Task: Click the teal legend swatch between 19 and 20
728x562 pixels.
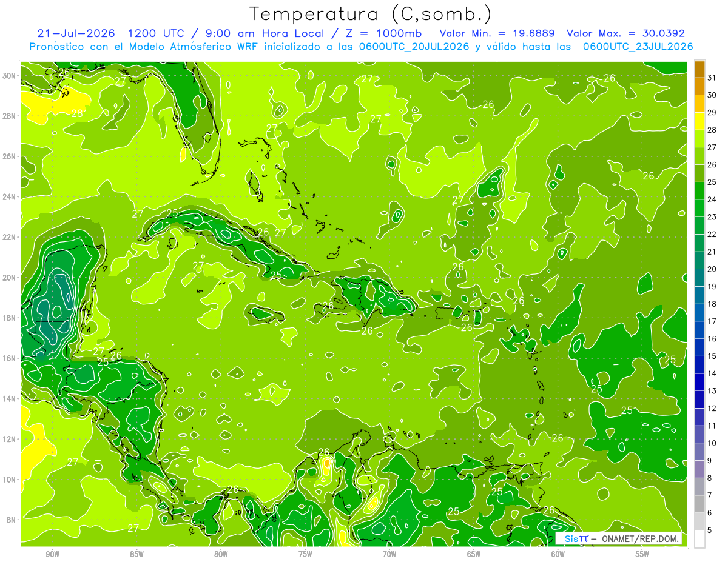Action: (699, 278)
